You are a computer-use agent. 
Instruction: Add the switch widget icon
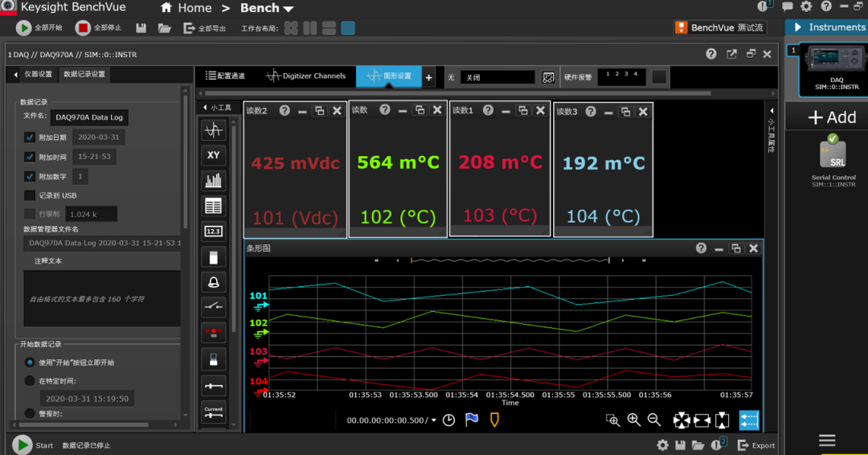(x=213, y=306)
